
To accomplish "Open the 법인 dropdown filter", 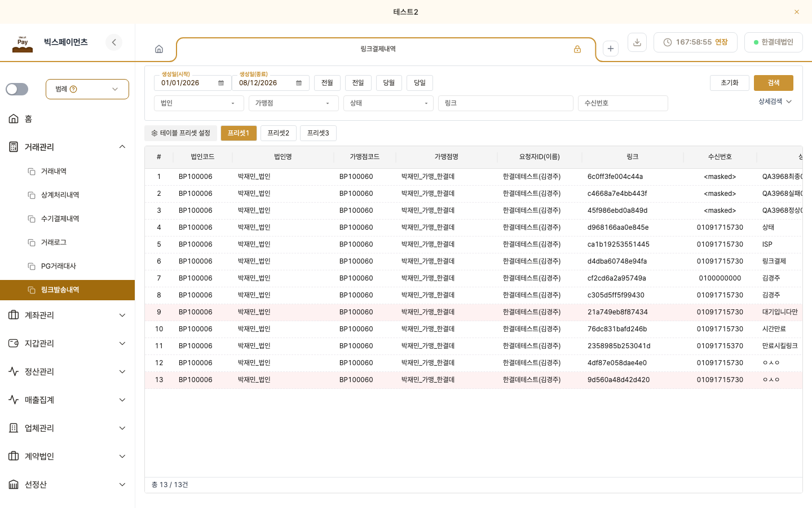I will [x=199, y=103].
